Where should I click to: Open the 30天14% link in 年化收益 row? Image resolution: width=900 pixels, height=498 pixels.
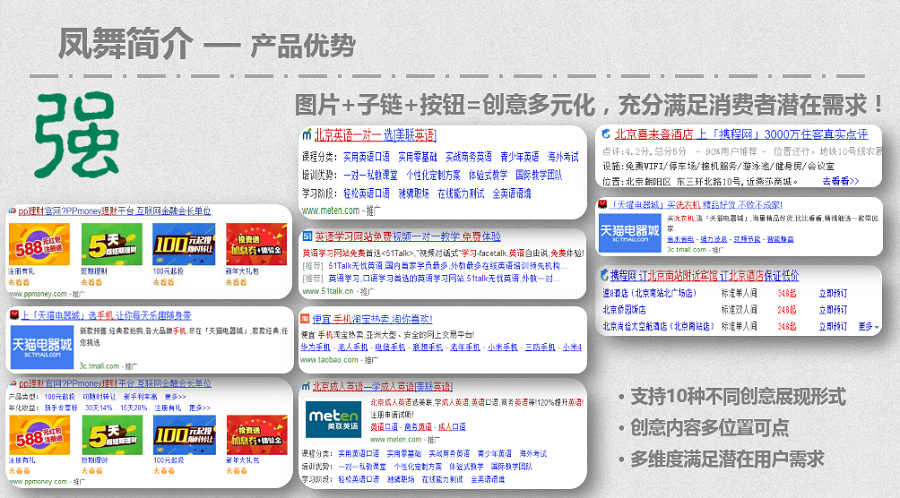99,407
